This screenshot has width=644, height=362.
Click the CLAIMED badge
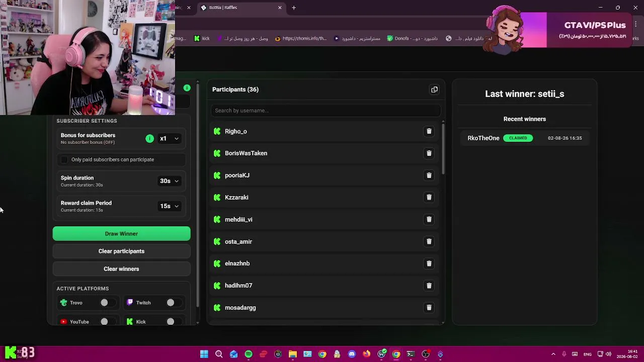click(x=518, y=138)
